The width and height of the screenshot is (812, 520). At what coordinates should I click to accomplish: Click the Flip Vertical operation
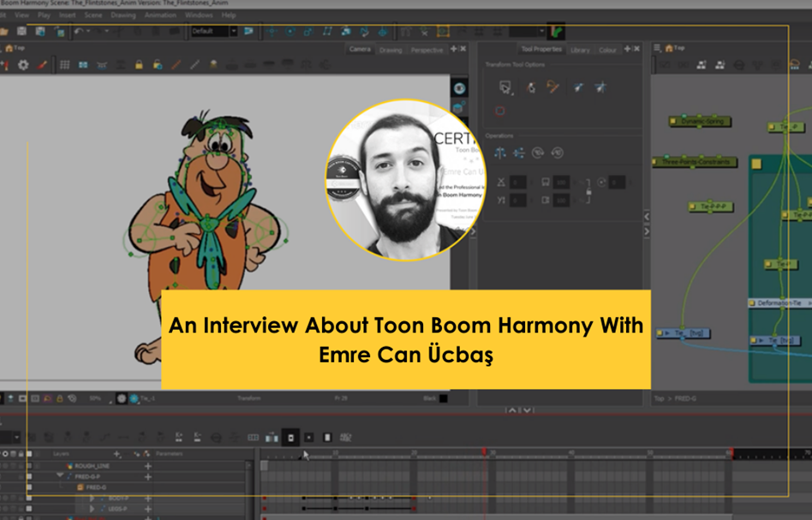pyautogui.click(x=518, y=152)
